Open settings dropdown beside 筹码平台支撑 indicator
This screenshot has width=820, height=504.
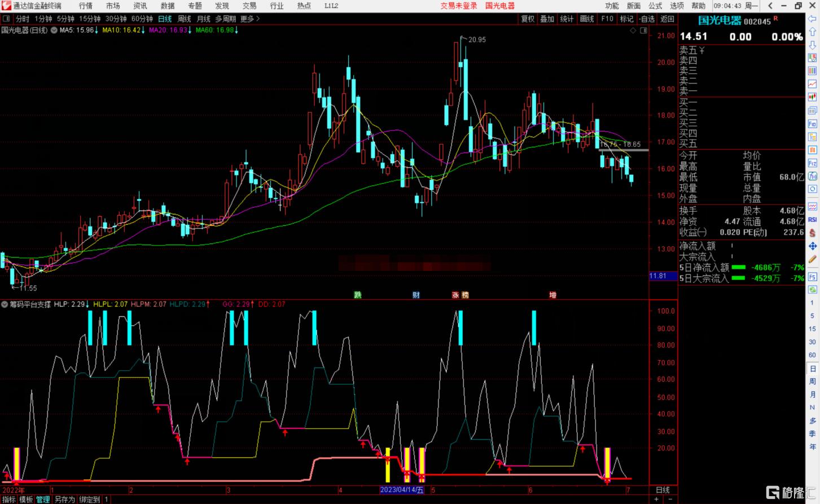tap(5, 304)
